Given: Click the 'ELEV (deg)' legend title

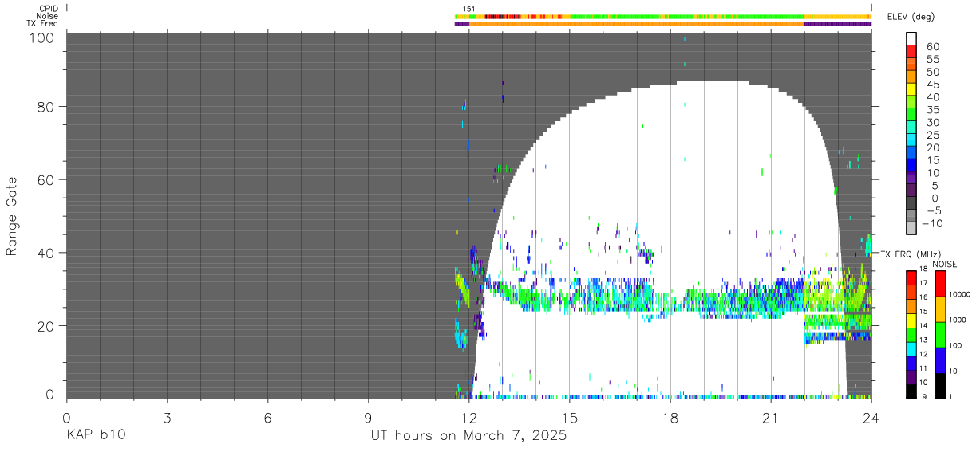Looking at the screenshot, I should tap(911, 17).
